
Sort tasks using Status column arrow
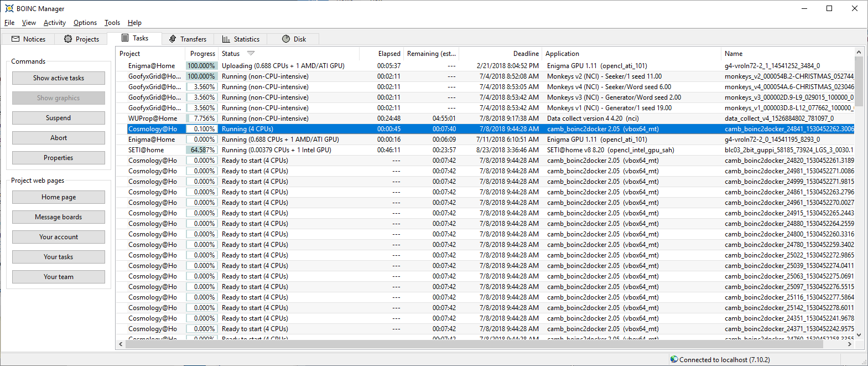tap(251, 54)
